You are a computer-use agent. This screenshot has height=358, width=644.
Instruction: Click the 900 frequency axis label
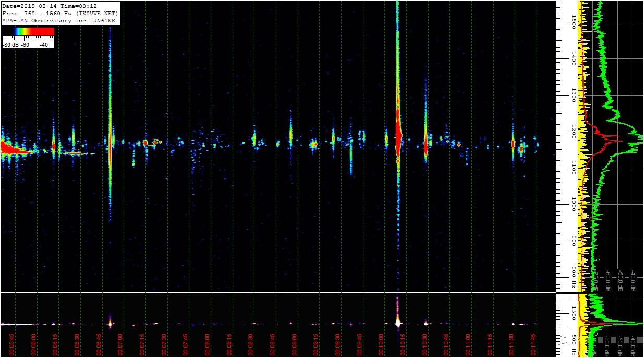[574, 241]
